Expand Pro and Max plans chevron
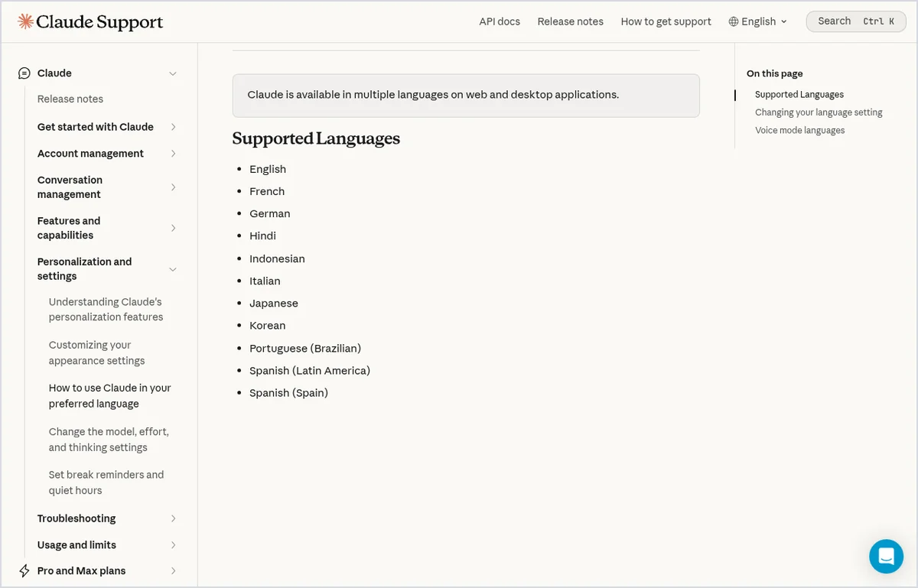 pos(174,571)
